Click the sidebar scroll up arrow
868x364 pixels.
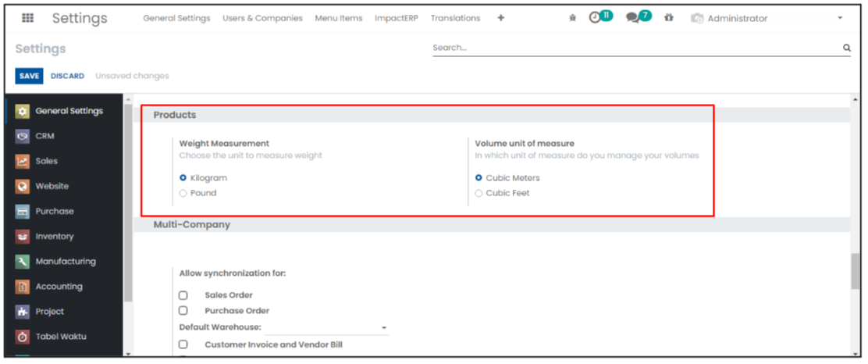pyautogui.click(x=129, y=100)
